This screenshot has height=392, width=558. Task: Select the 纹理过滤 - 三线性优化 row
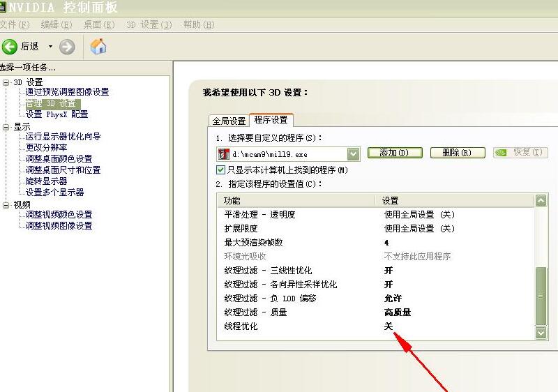tap(376, 271)
